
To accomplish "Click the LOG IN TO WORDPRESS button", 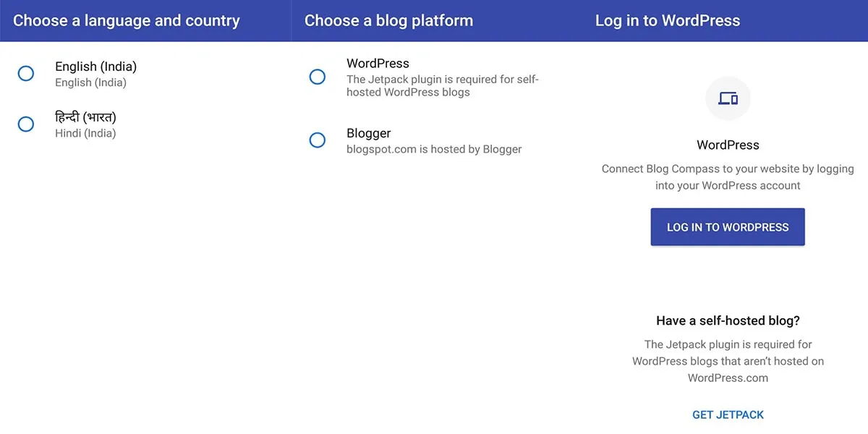I will click(x=728, y=227).
